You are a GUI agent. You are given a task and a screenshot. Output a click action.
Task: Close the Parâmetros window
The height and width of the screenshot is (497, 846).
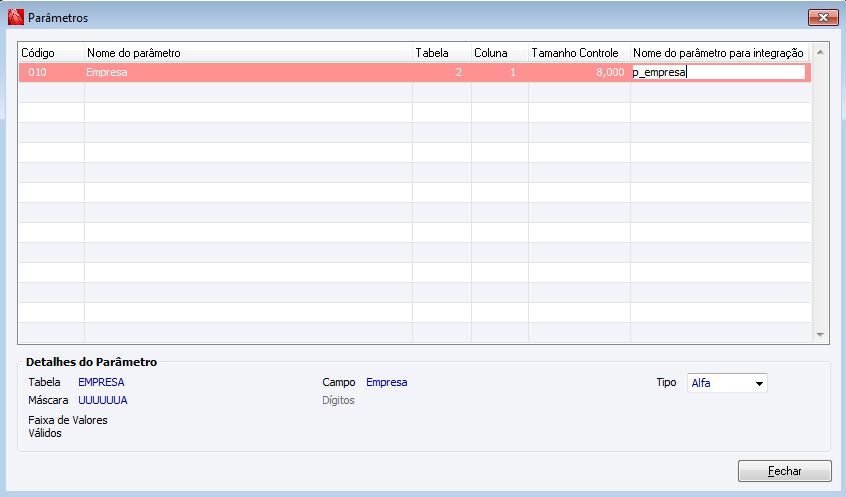[x=823, y=17]
